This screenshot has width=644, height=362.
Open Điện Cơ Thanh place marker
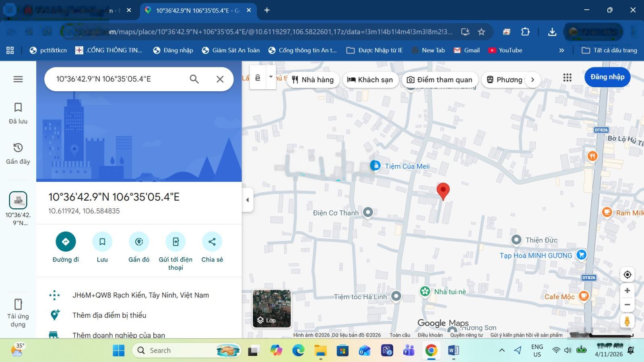(368, 212)
